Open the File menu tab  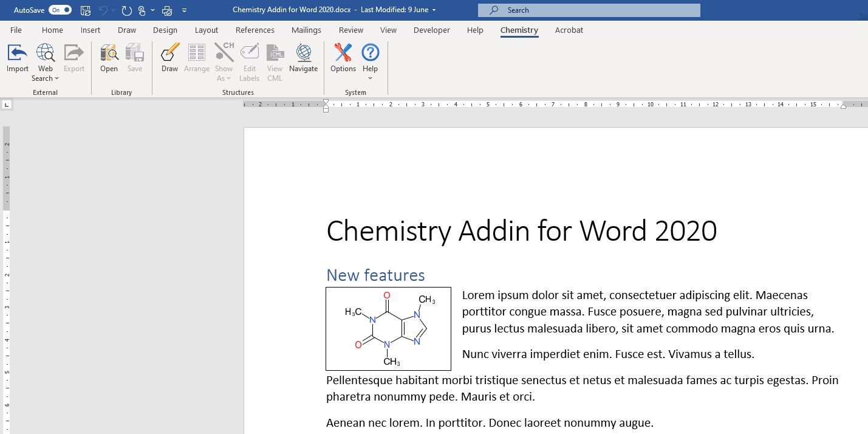[16, 30]
